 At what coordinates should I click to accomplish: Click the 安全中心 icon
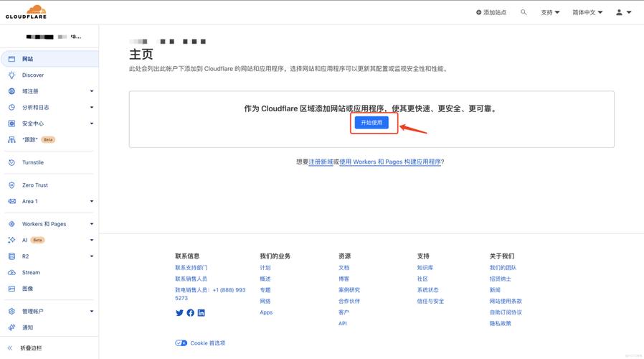12,123
